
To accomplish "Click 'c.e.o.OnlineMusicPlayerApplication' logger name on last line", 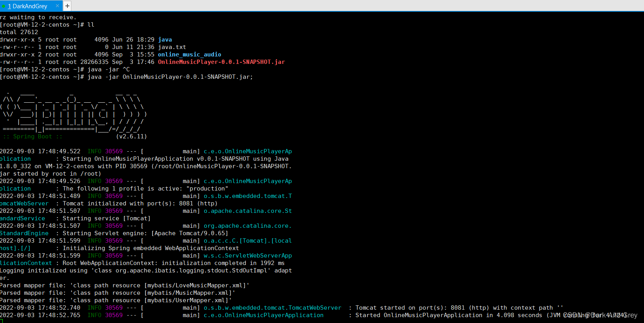I will pyautogui.click(x=264, y=315).
